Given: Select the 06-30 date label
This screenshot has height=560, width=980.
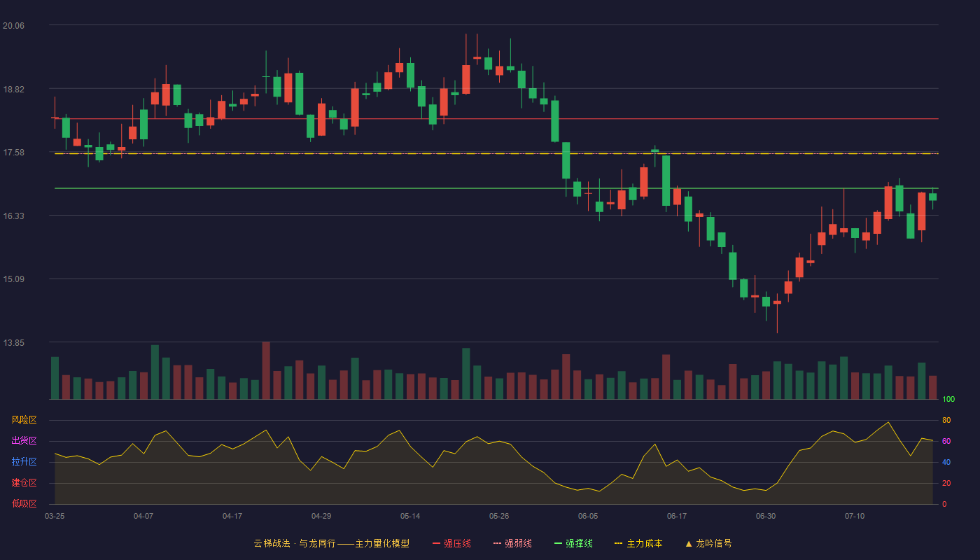Looking at the screenshot, I should (x=766, y=516).
